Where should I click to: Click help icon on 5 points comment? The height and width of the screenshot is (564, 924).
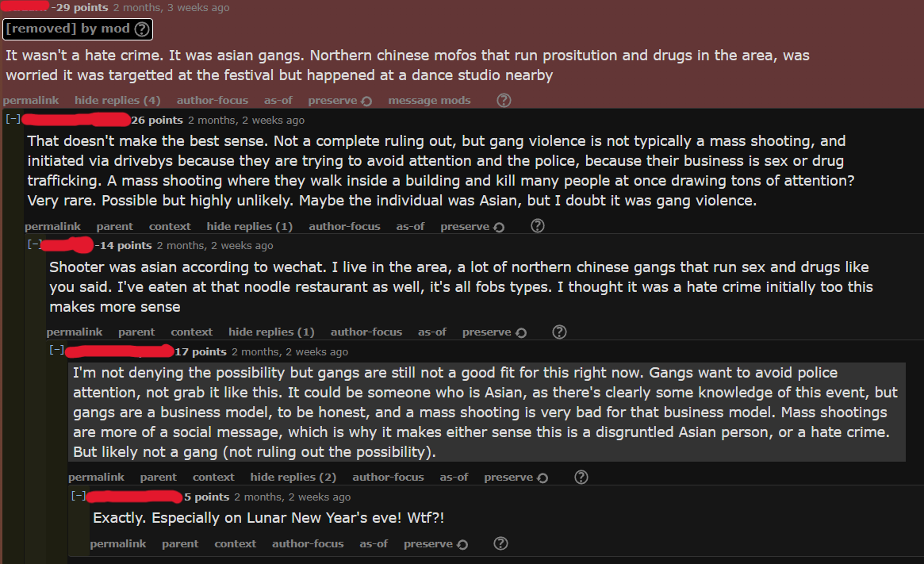[x=500, y=543]
